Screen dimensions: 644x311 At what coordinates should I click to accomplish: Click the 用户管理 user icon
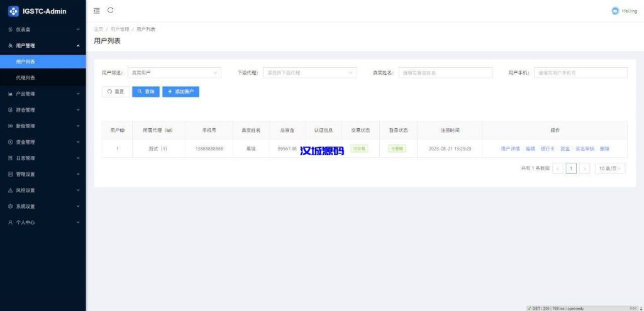pyautogui.click(x=11, y=45)
